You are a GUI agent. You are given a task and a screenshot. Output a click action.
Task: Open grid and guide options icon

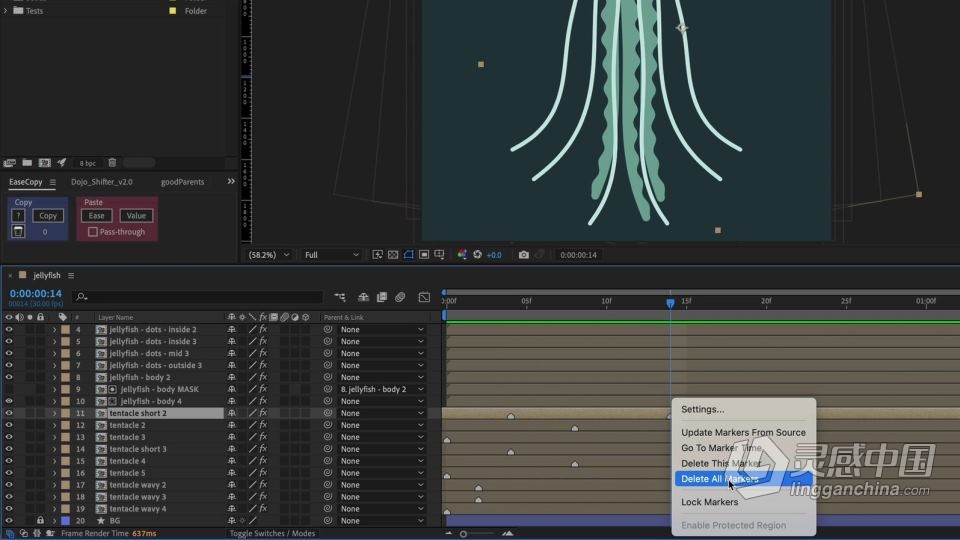point(440,255)
